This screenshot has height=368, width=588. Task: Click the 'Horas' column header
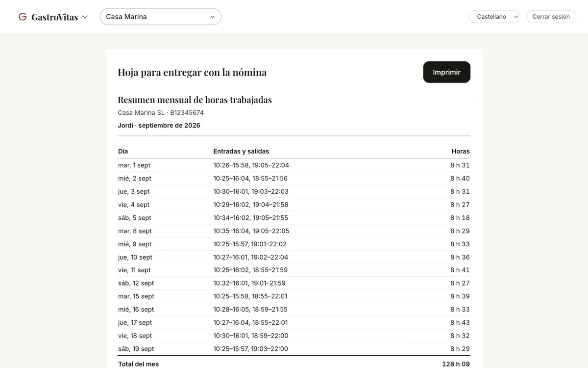pyautogui.click(x=461, y=151)
